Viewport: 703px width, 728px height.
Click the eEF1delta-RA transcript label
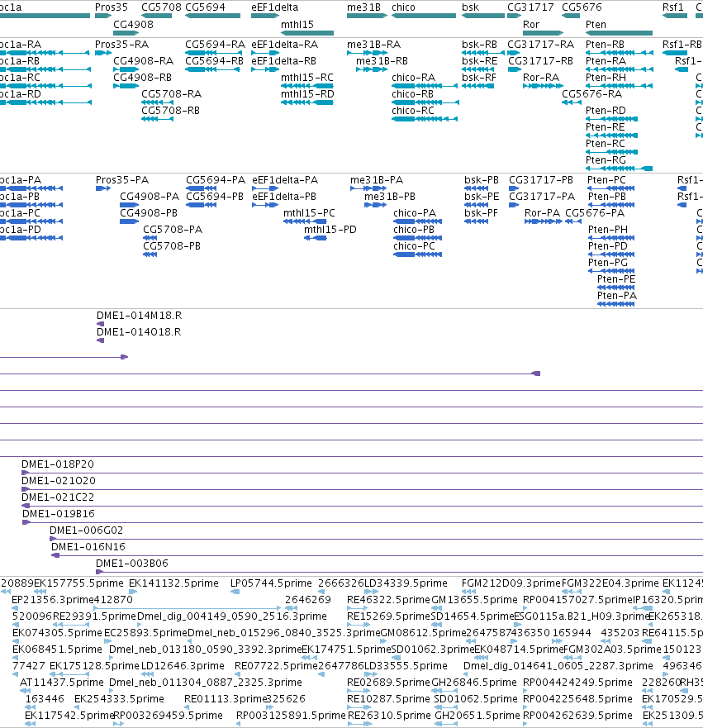click(x=284, y=45)
